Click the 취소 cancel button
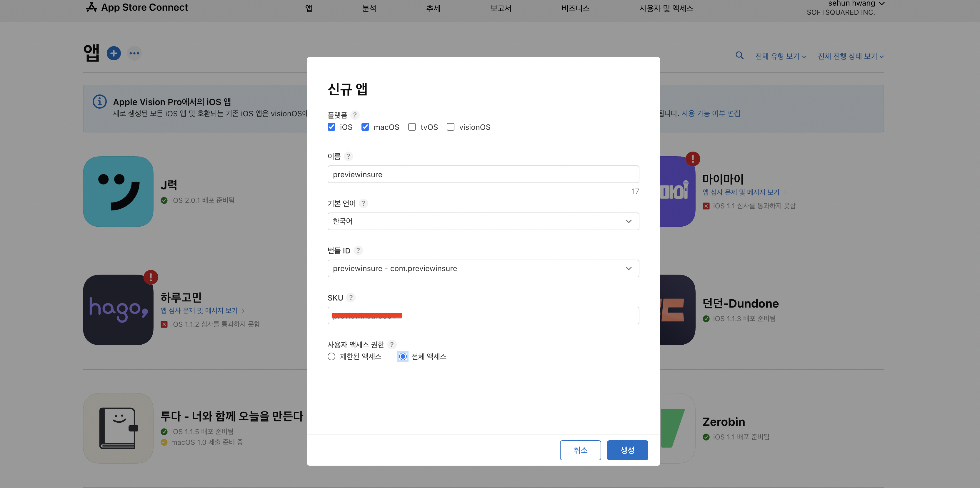The height and width of the screenshot is (488, 980). (x=580, y=450)
